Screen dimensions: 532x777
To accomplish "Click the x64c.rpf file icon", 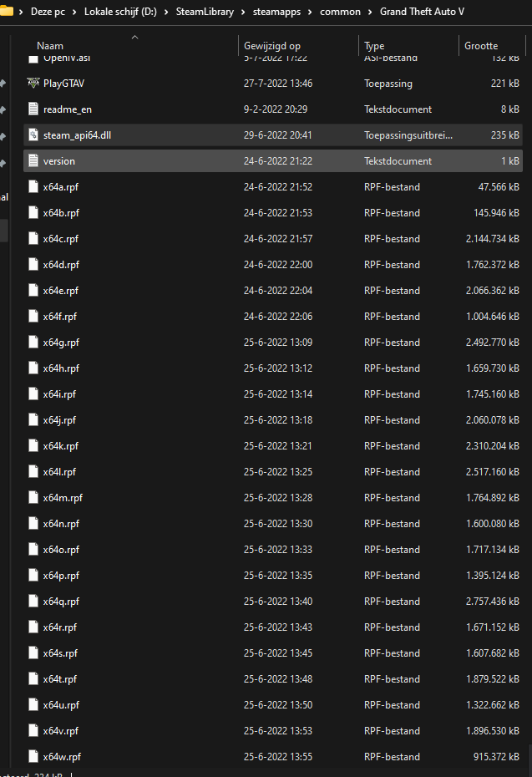I will tap(33, 238).
